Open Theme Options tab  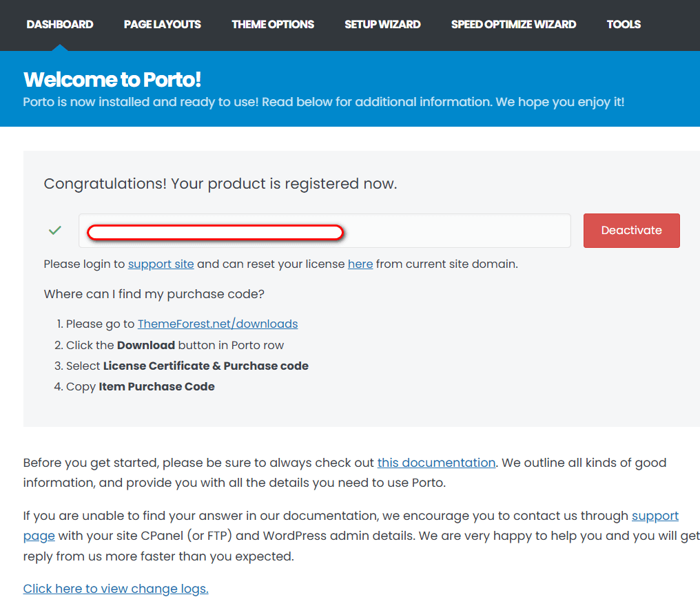273,25
